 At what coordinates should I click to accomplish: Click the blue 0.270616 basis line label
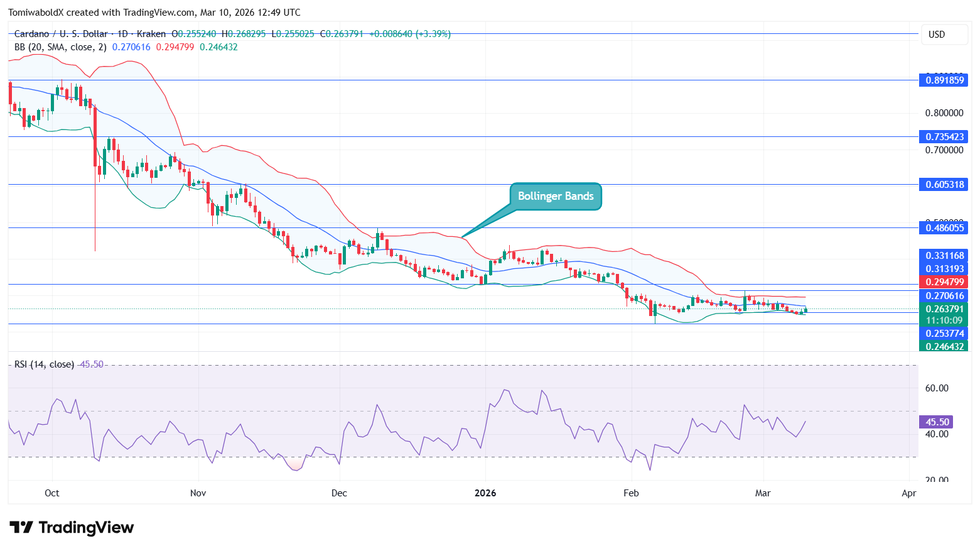point(944,296)
